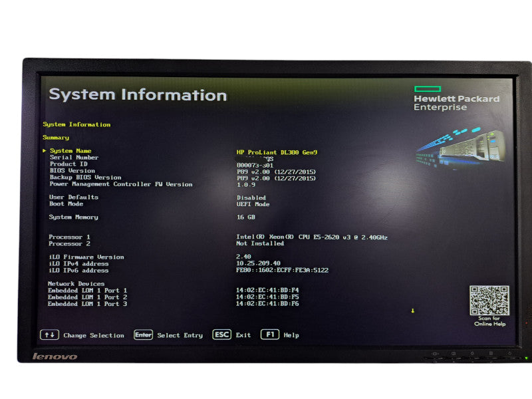Image resolution: width=532 pixels, height=399 pixels.
Task: Click MAC address 14:02:EC:41:BD:F4
Action: [267, 290]
